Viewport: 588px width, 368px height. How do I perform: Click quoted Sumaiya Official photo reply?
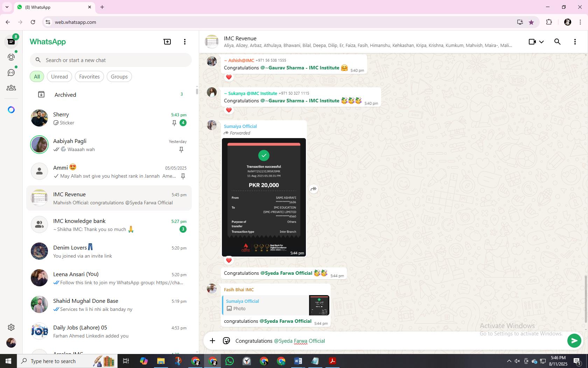click(x=276, y=305)
